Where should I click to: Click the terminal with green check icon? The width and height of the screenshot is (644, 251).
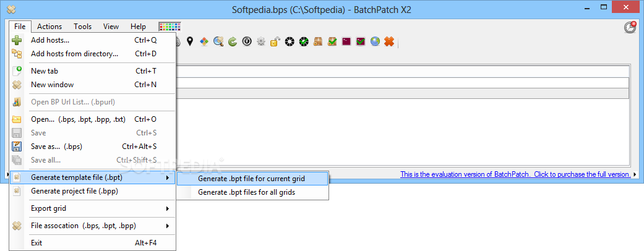[361, 41]
